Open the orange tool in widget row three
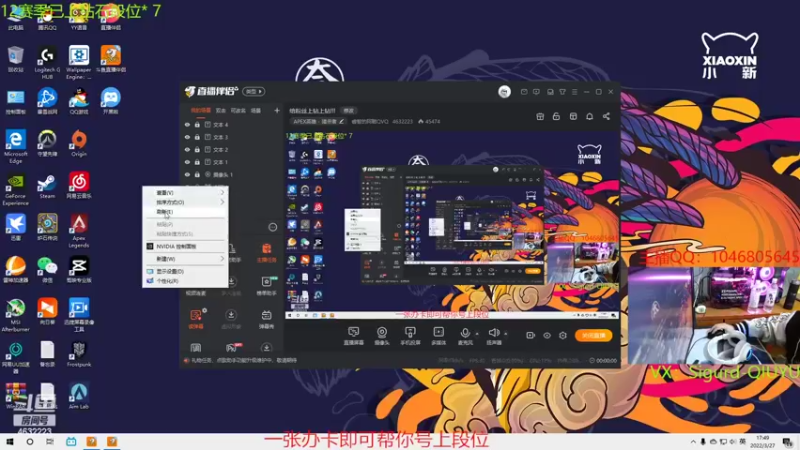Image resolution: width=800 pixels, height=450 pixels. click(196, 319)
